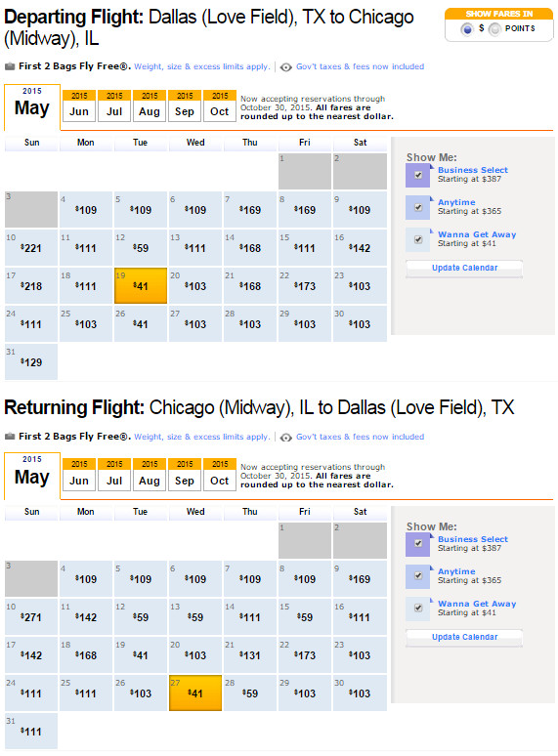Click returning Wanna Get Away info arrow icon
The image size is (558, 756).
[x=432, y=601]
